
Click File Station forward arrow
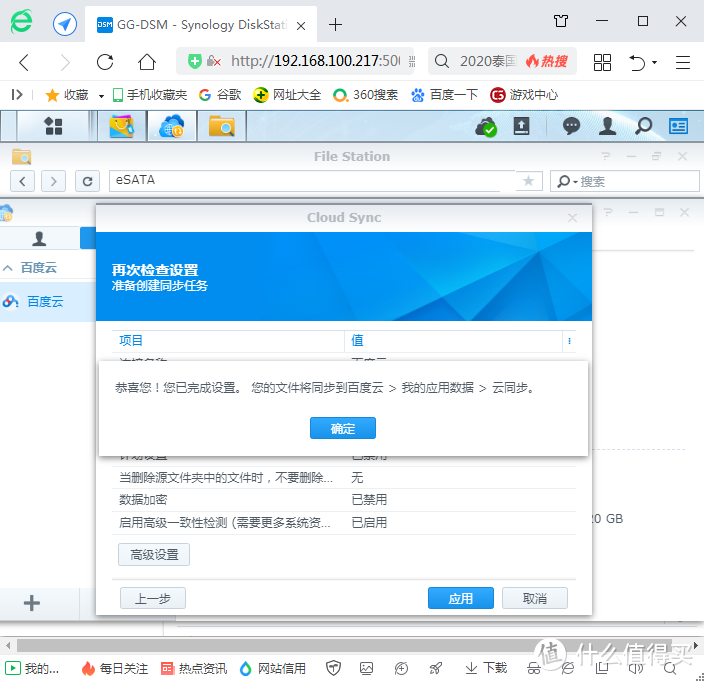[53, 181]
